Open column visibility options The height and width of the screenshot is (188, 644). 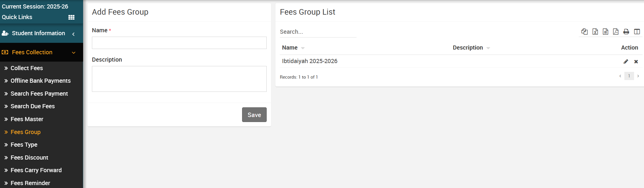pos(637,31)
